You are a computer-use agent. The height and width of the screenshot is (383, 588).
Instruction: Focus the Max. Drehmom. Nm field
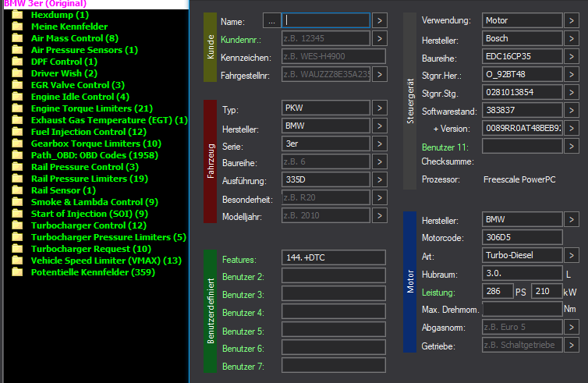[522, 310]
